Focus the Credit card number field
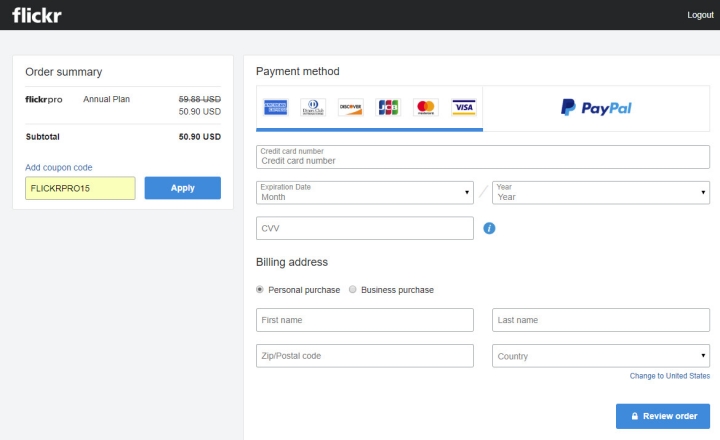The width and height of the screenshot is (720, 440). (x=483, y=157)
